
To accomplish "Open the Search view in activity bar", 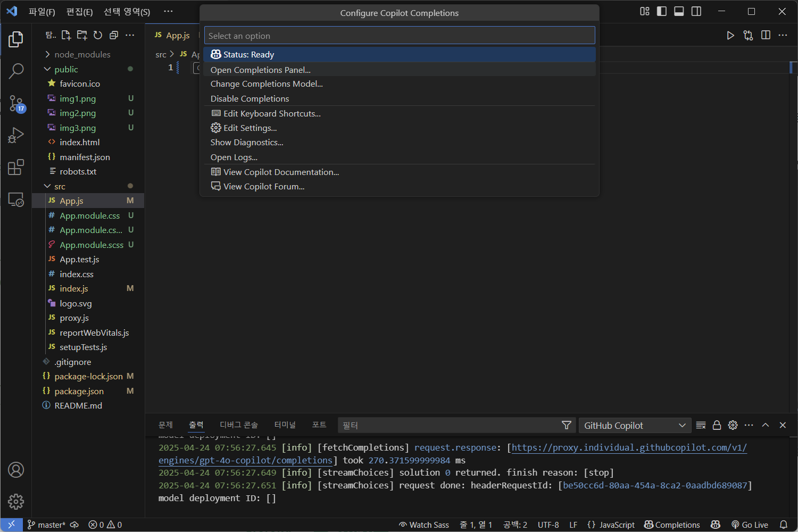I will 16,71.
